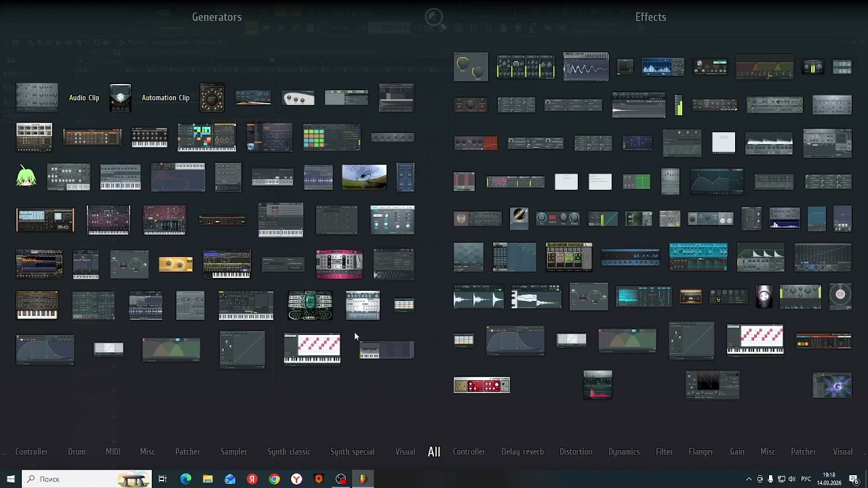Open the green and yellow drum pads plugin

point(332,138)
